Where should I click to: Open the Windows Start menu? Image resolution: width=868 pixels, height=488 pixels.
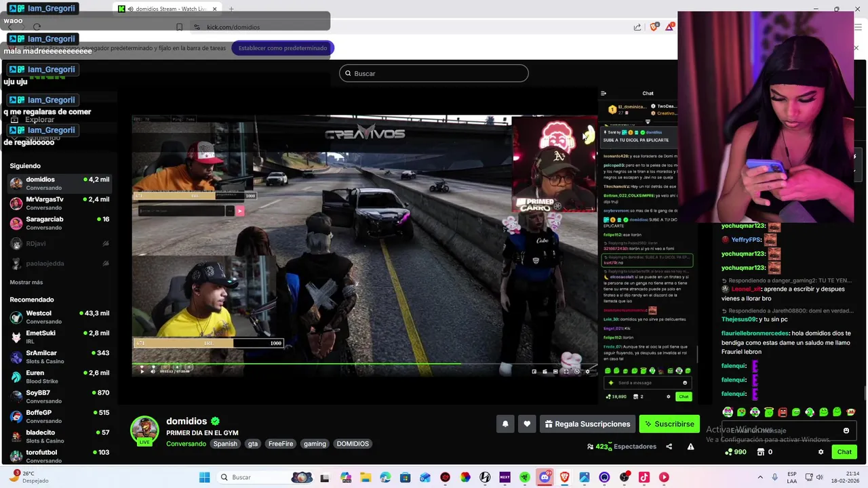(204, 477)
